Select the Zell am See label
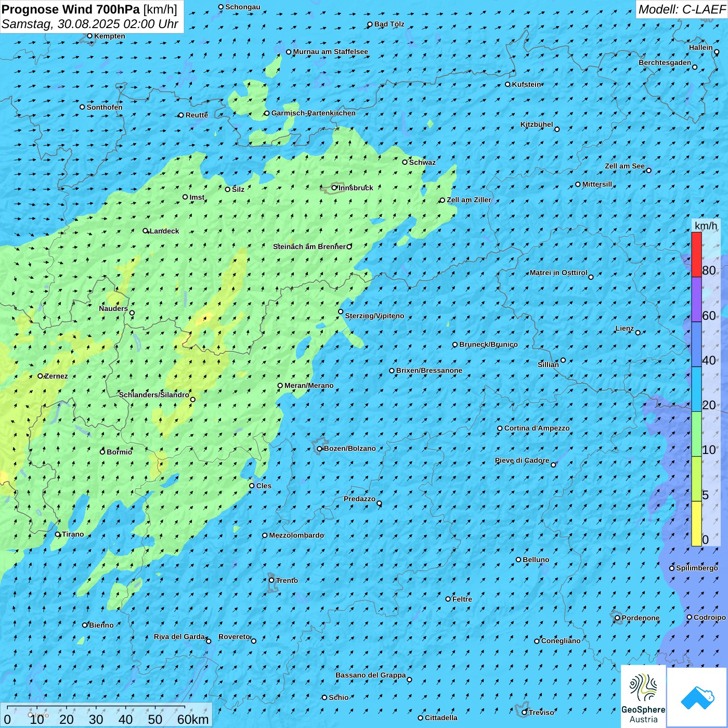Viewport: 728px width, 728px height. click(x=625, y=166)
